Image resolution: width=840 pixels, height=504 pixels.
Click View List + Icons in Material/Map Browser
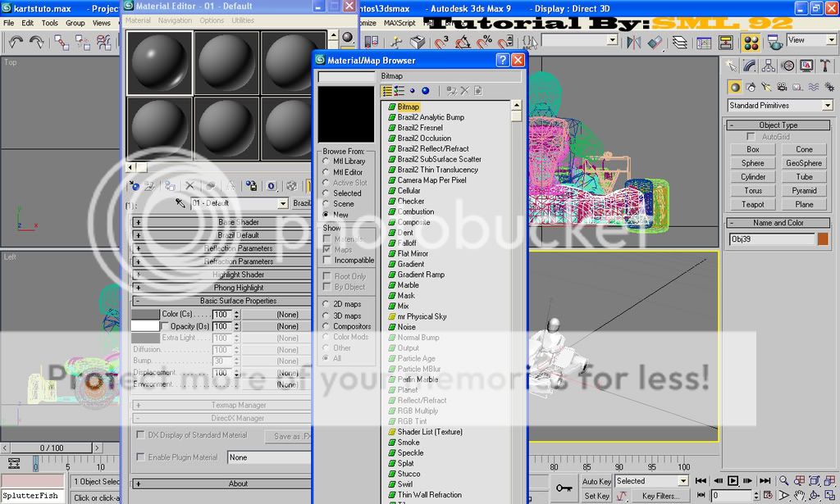tap(399, 91)
